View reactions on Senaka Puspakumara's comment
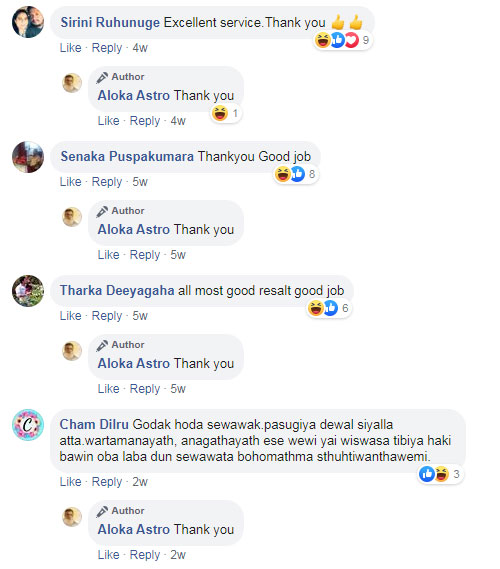Screen dimensions: 500x569 pyautogui.click(x=295, y=174)
